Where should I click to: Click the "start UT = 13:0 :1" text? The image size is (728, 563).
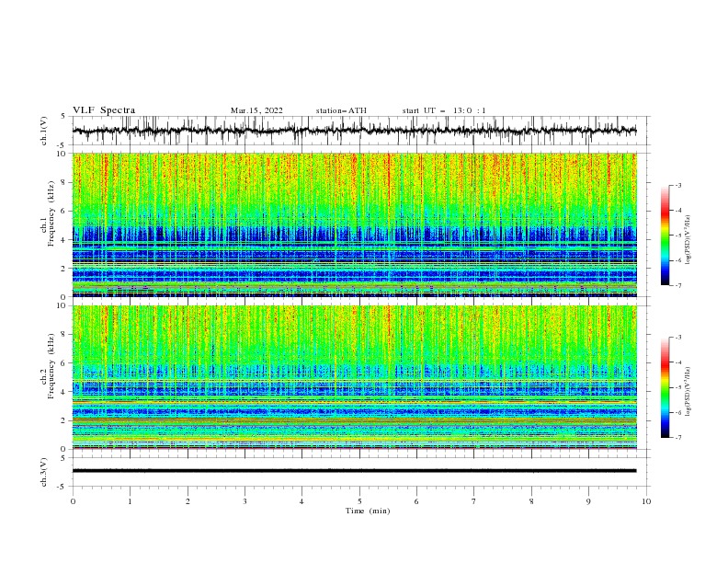click(444, 110)
